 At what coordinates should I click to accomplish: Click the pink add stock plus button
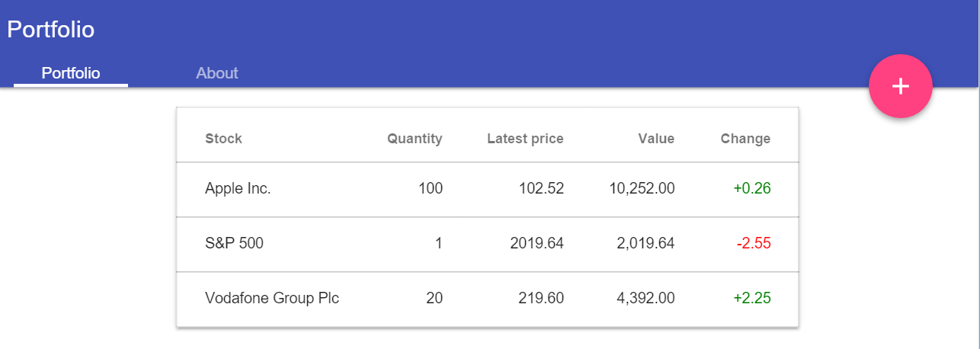(x=901, y=86)
